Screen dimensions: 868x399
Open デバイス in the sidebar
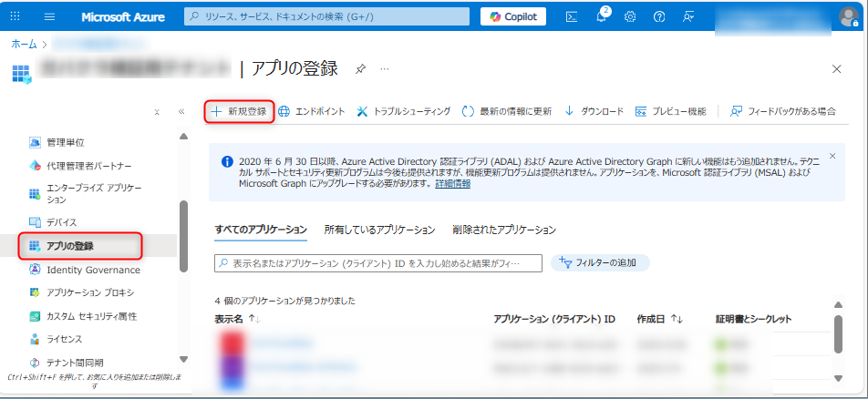(53, 222)
